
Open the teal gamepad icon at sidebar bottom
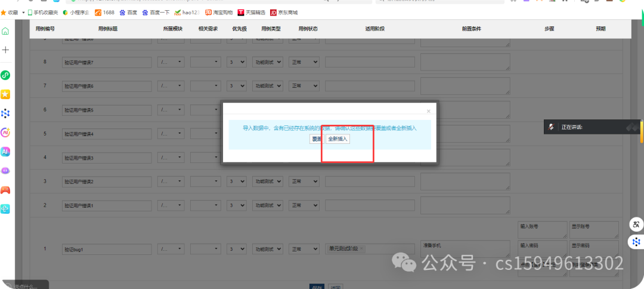coord(5,209)
